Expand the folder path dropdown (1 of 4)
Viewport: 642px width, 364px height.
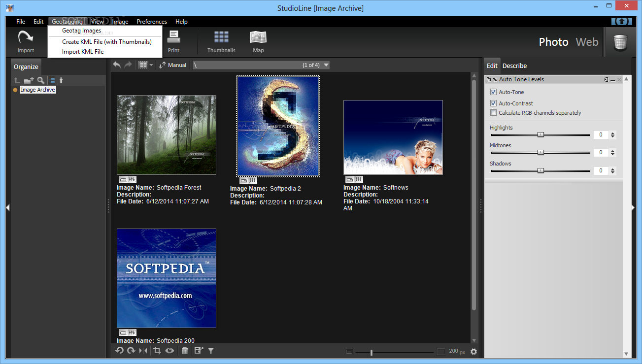[x=326, y=65]
